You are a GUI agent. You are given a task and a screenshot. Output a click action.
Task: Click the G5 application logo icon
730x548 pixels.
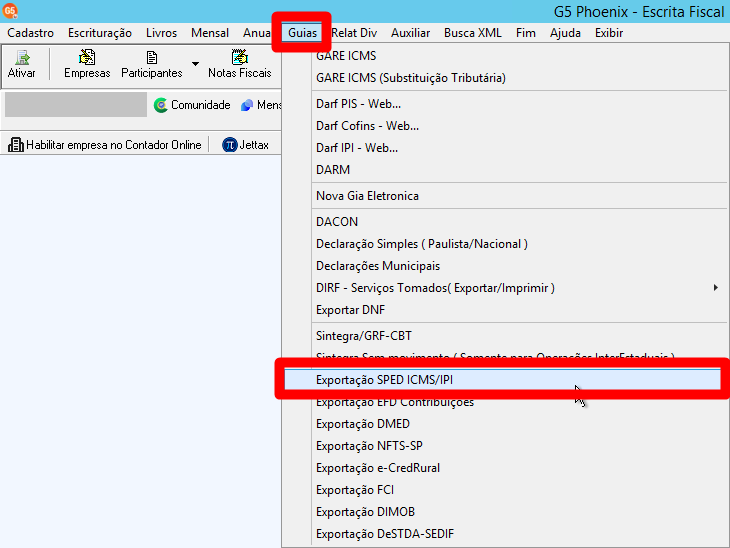click(10, 11)
